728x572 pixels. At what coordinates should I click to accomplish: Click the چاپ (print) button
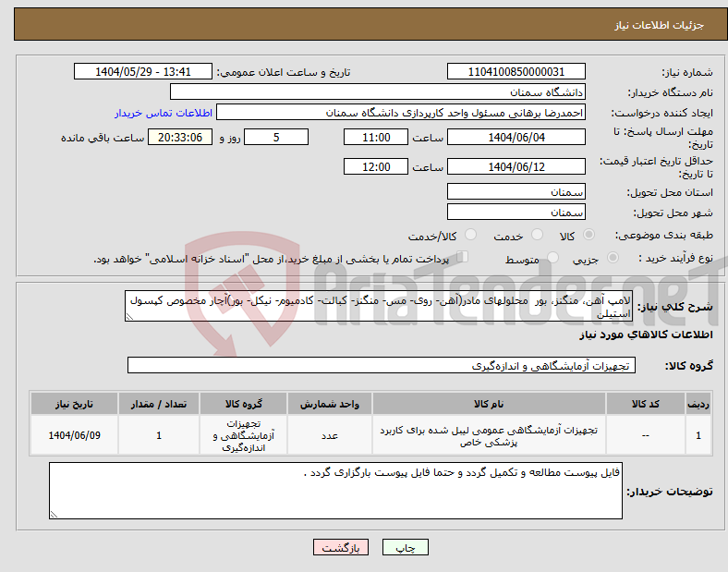pyautogui.click(x=405, y=547)
